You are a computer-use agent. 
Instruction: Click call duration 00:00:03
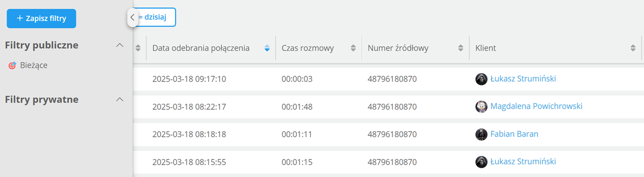tap(297, 79)
